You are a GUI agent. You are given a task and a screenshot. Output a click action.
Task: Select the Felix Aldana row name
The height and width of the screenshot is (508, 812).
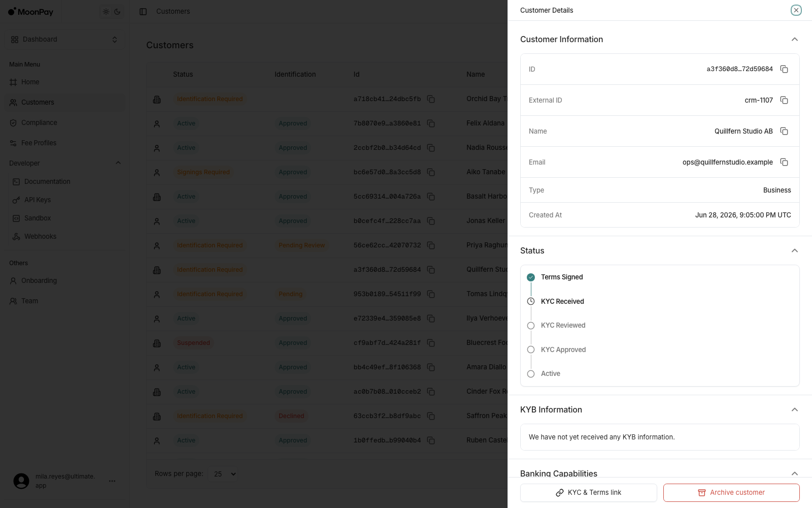485,123
